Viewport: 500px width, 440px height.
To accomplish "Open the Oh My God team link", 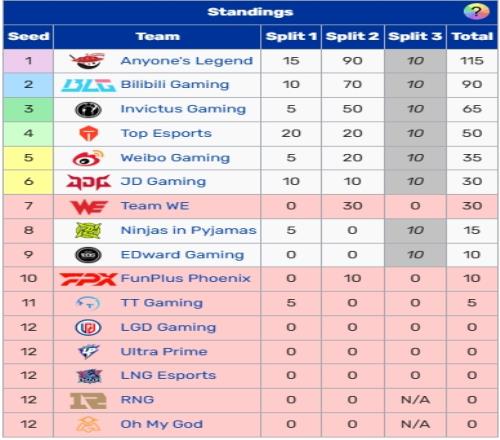I will [162, 424].
